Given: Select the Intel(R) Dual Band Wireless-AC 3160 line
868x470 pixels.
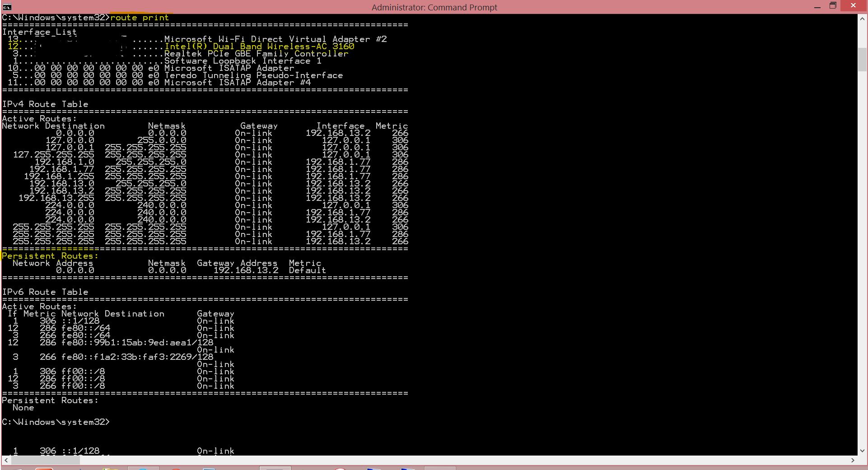Looking at the screenshot, I should (x=259, y=47).
